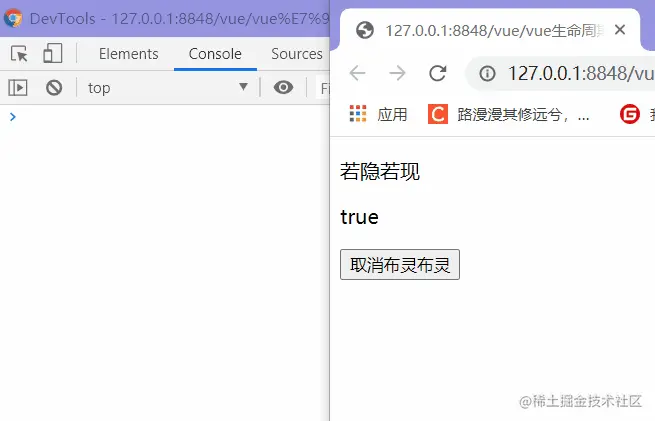Click the browser forward arrow
The image size is (655, 421).
[397, 73]
